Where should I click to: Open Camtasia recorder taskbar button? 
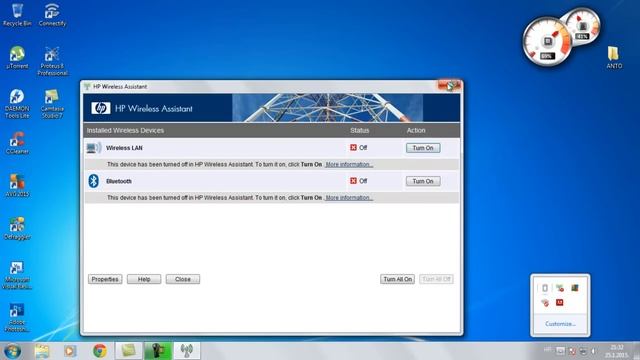click(x=158, y=351)
